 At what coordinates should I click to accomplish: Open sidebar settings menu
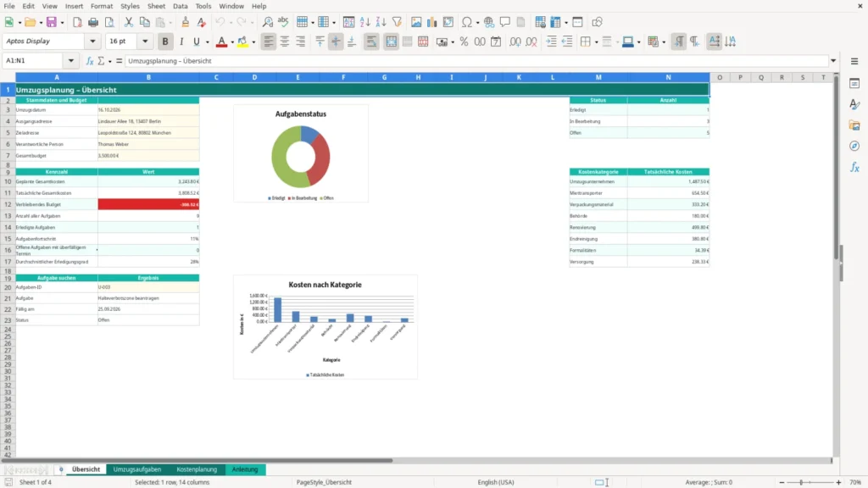pyautogui.click(x=854, y=61)
